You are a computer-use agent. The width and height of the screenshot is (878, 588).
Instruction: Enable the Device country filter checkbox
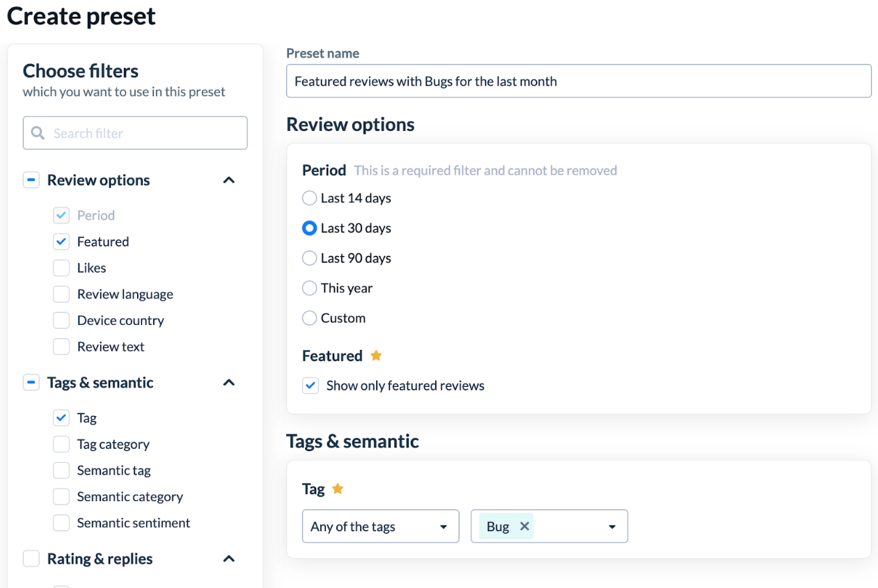61,320
